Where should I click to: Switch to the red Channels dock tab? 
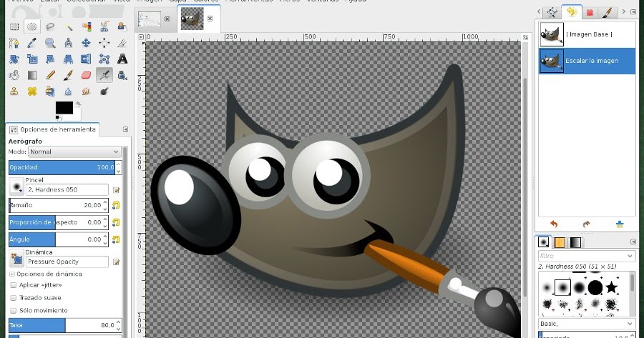point(590,12)
